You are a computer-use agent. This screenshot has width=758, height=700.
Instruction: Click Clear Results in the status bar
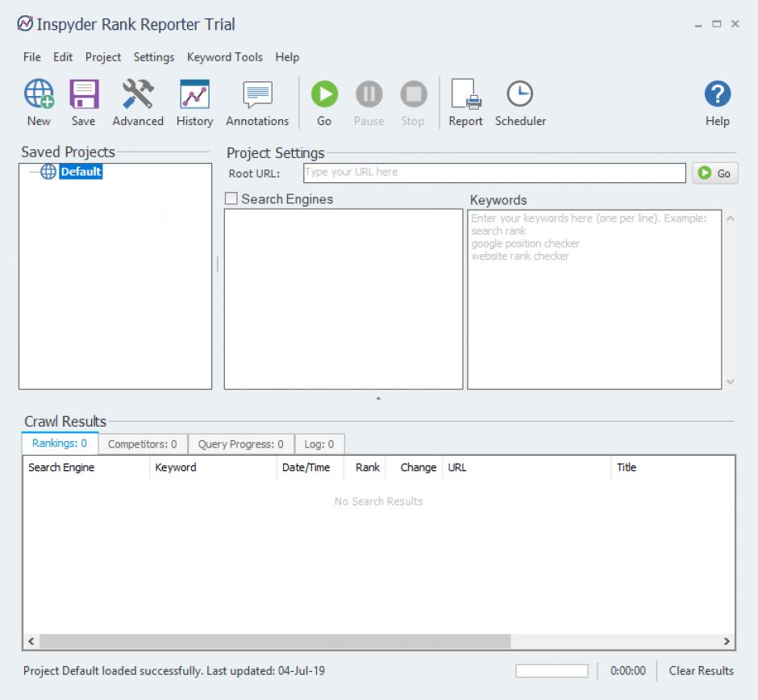click(x=701, y=671)
